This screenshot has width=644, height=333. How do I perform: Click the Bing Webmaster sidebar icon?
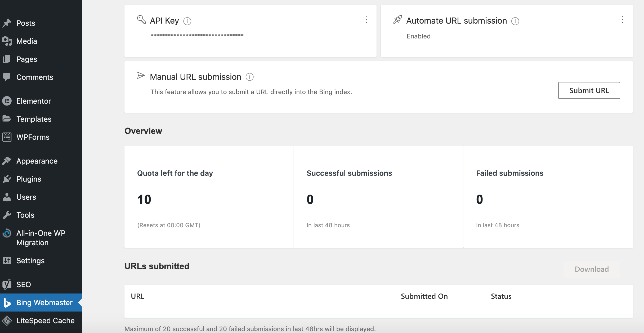point(7,303)
